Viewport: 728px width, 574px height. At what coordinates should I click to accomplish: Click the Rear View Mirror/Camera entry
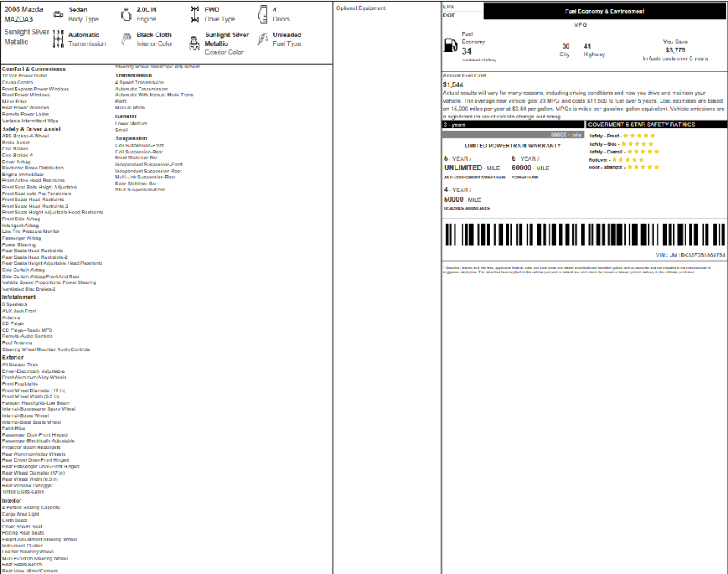30,571
